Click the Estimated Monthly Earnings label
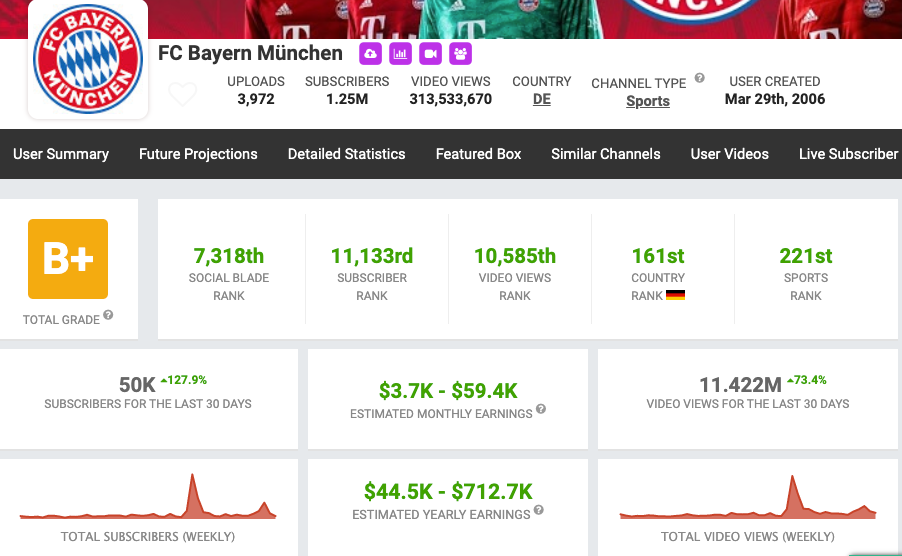Screen dimensions: 902x556 click(441, 414)
